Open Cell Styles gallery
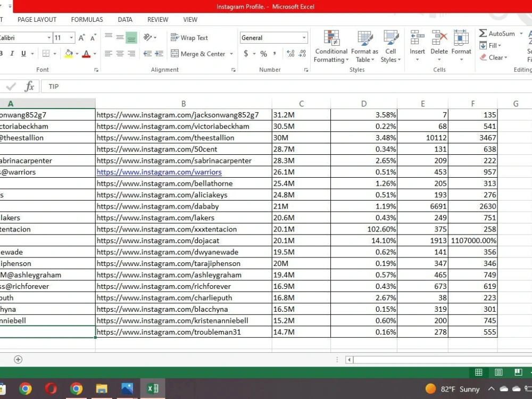The width and height of the screenshot is (532, 399). click(x=390, y=46)
